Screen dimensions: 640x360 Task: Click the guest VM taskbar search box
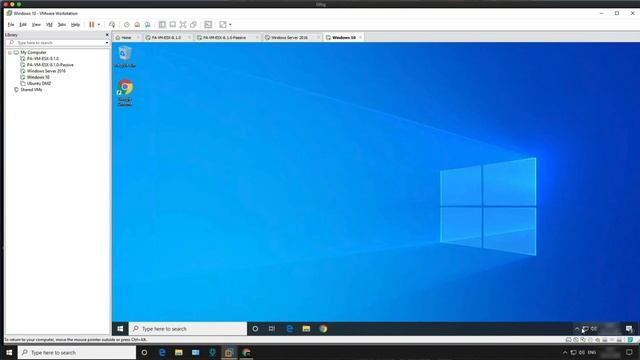coord(188,329)
